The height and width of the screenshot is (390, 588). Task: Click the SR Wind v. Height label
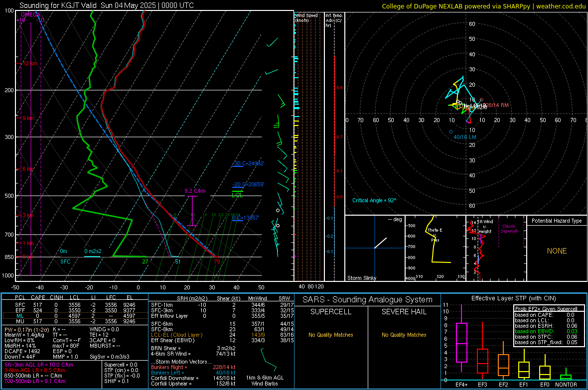tap(485, 227)
